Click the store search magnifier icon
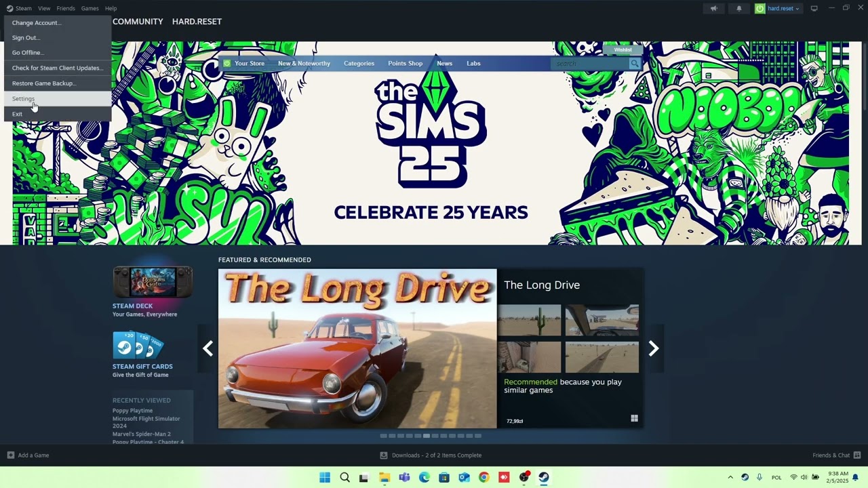 (x=635, y=63)
